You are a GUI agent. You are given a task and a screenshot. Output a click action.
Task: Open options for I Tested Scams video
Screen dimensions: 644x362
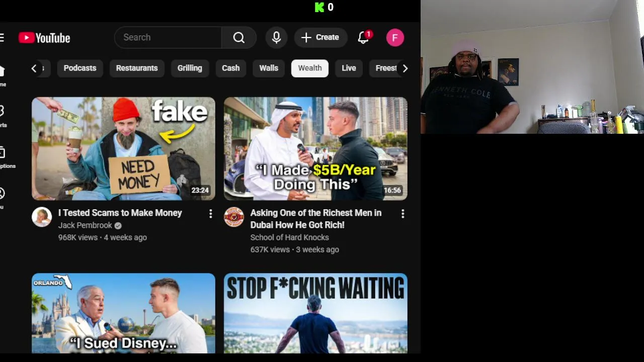coord(210,214)
